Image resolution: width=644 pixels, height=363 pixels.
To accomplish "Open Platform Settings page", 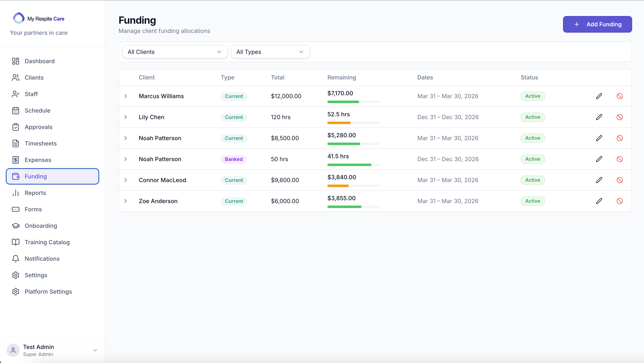I will point(52,292).
